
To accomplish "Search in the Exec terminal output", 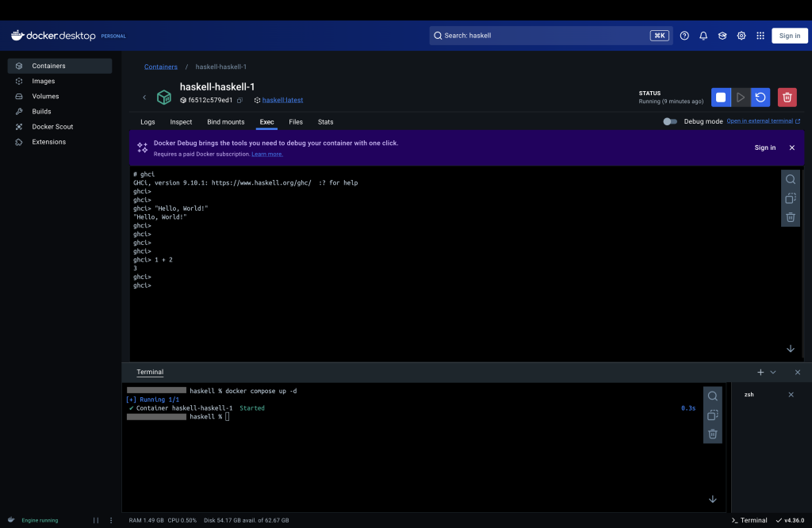I will click(791, 179).
